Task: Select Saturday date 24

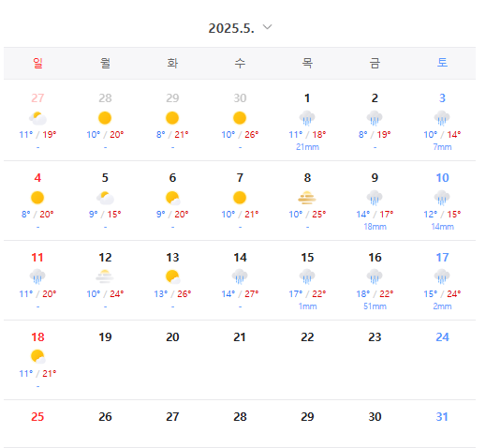Action: (442, 337)
